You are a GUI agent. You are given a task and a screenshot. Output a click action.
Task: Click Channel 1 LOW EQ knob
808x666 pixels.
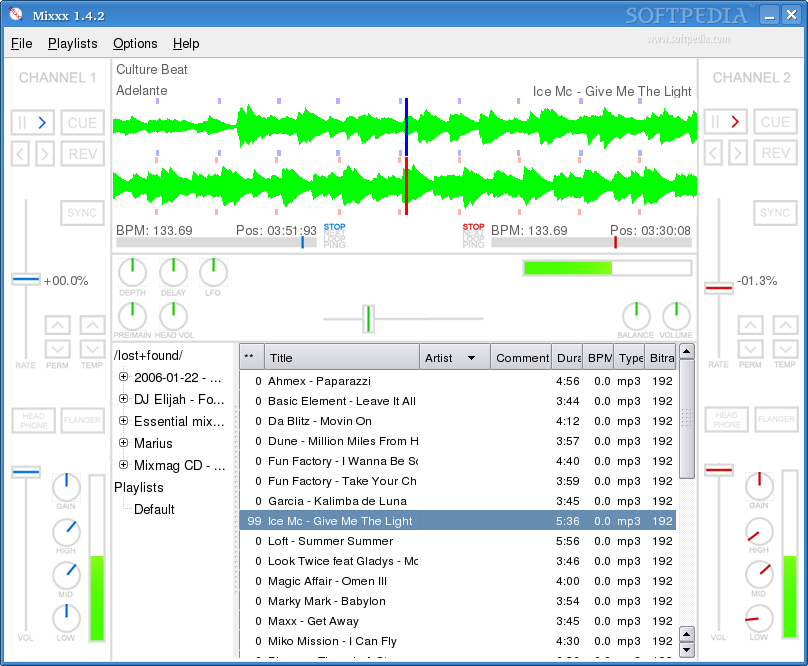tap(66, 619)
